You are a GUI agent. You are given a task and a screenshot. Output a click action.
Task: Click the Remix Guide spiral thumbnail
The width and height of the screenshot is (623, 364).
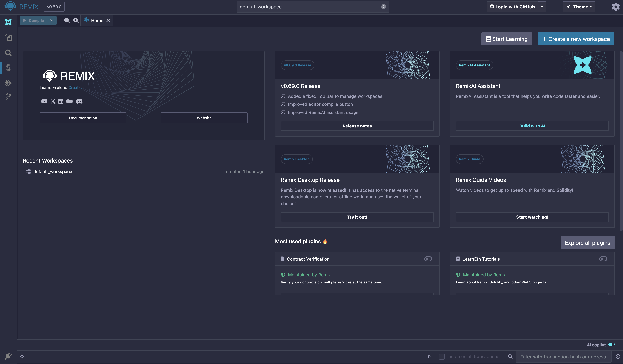583,159
